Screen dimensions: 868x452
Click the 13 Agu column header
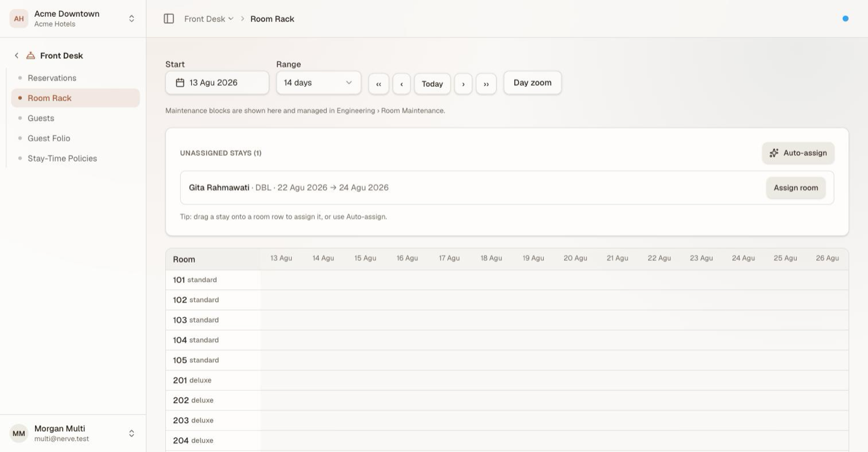281,258
